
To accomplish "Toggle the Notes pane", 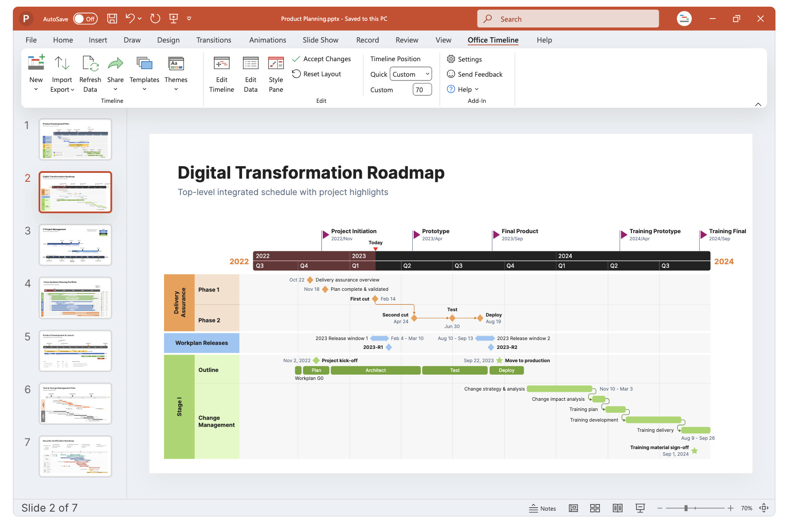I will [543, 508].
